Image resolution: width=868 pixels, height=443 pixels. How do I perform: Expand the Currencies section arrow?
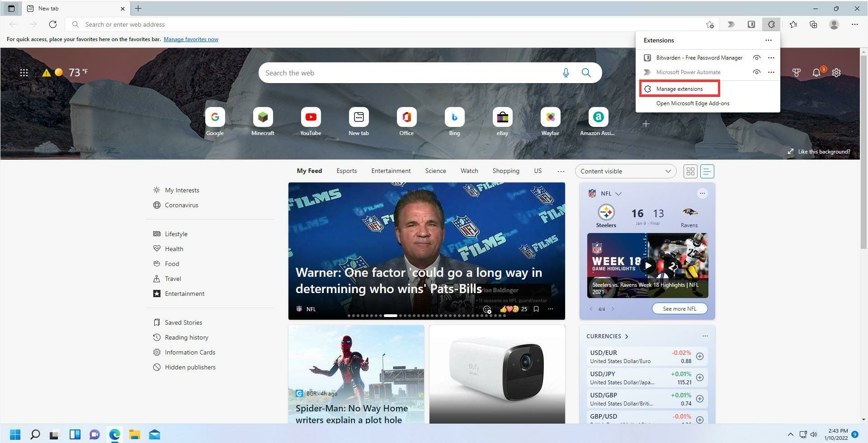pos(627,336)
